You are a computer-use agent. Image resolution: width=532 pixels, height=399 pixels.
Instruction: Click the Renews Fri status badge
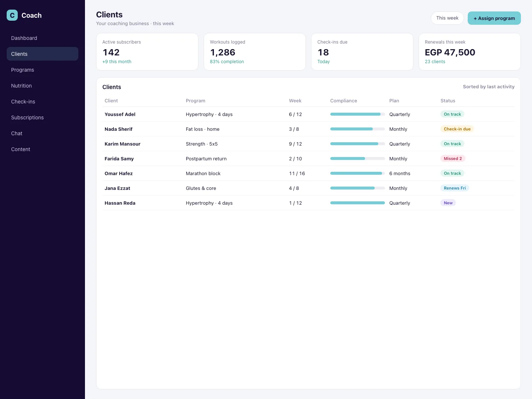454,188
